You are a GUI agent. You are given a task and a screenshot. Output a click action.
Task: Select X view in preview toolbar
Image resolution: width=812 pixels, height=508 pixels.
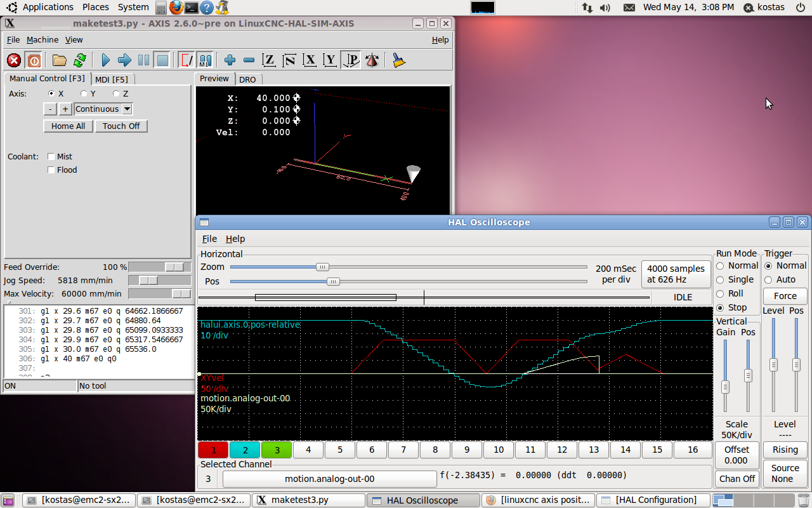click(310, 60)
